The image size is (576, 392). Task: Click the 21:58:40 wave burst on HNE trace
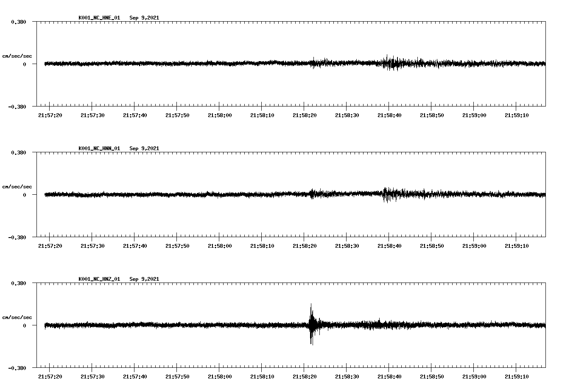[391, 63]
